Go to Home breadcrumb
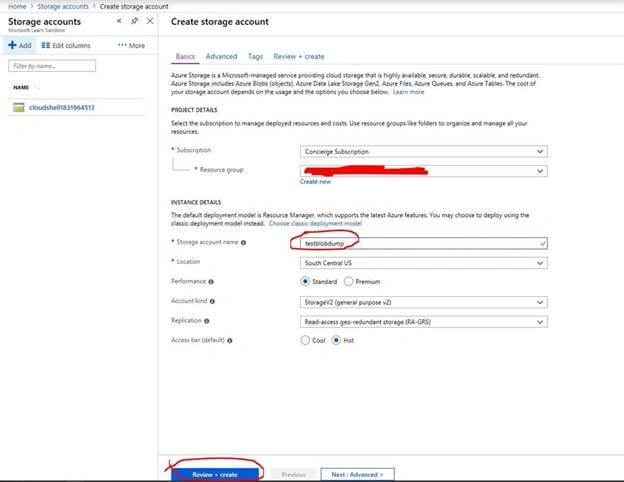 pyautogui.click(x=17, y=6)
